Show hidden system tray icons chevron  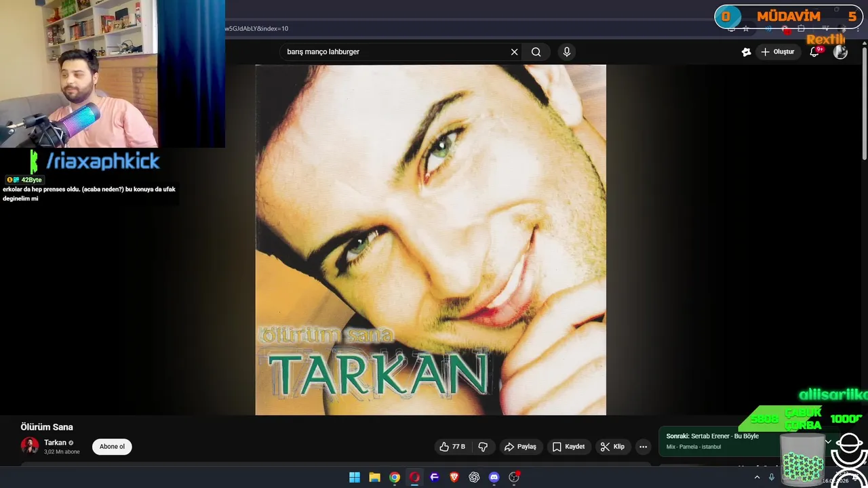click(x=757, y=477)
